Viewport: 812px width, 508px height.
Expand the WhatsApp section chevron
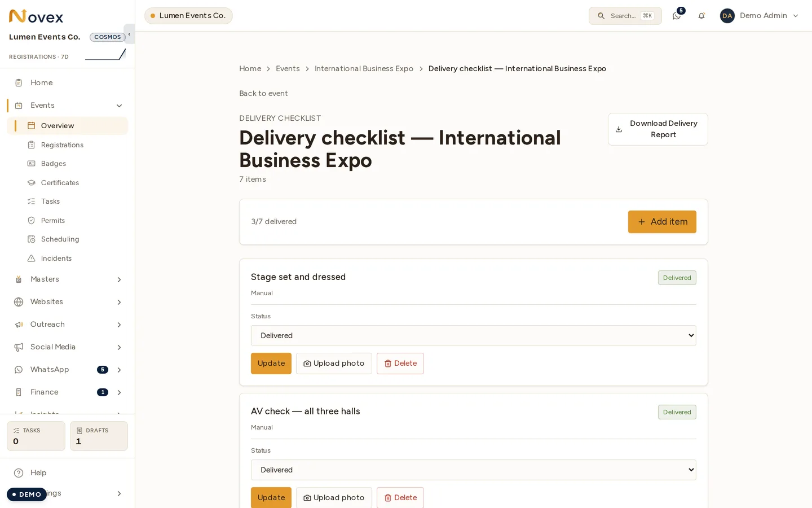(x=119, y=370)
